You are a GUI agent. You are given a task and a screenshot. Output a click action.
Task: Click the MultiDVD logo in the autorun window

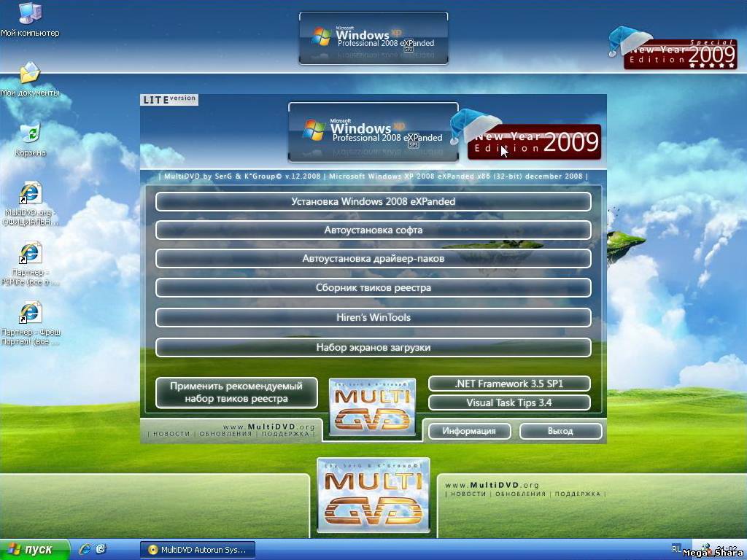(373, 407)
